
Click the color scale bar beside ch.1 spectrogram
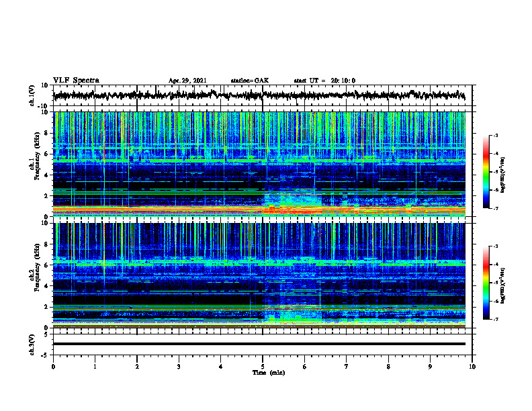(486, 172)
